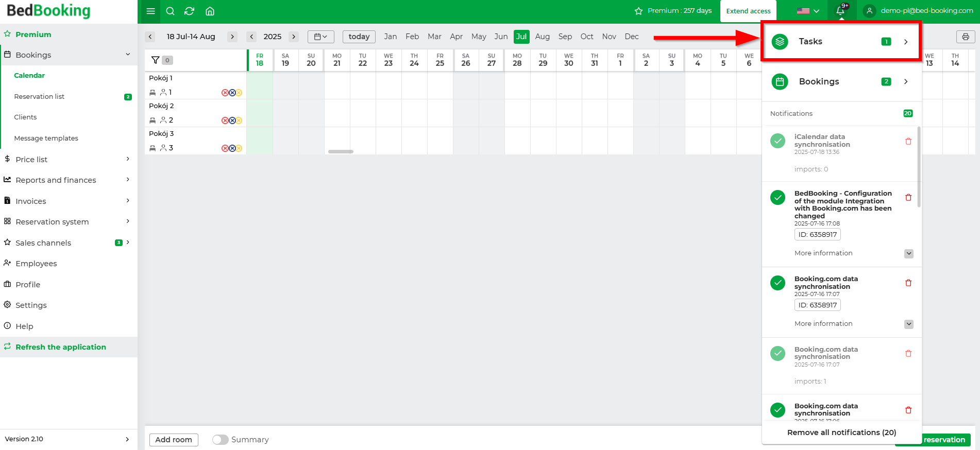Image resolution: width=980 pixels, height=450 pixels.
Task: Open Bookings entry in notifications panel
Action: tap(841, 81)
